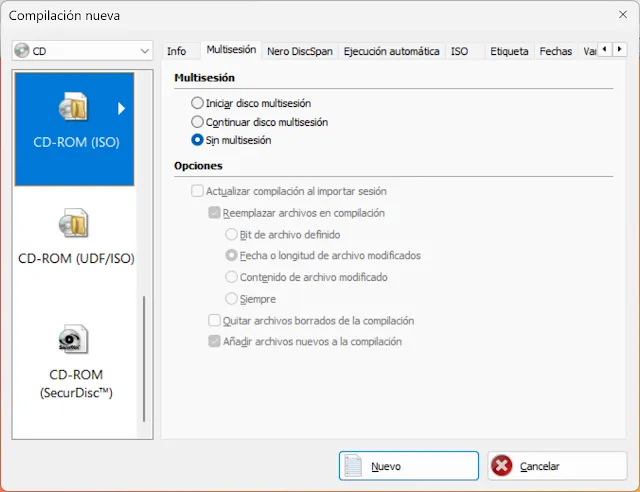Viewport: 640px width, 492px height.
Task: Select the CD-ROM (ISO) compilation icon
Action: click(x=75, y=108)
